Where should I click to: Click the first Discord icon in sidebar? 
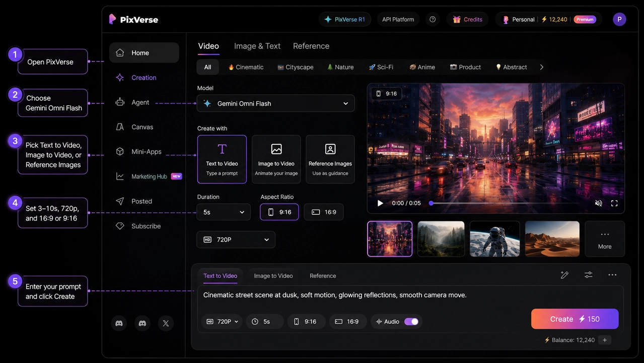click(x=119, y=323)
